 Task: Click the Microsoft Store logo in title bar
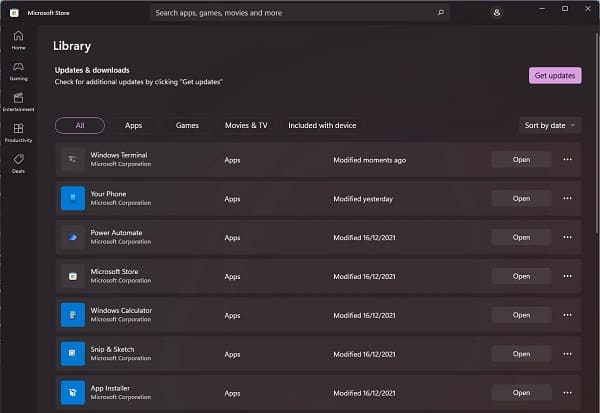coord(14,13)
